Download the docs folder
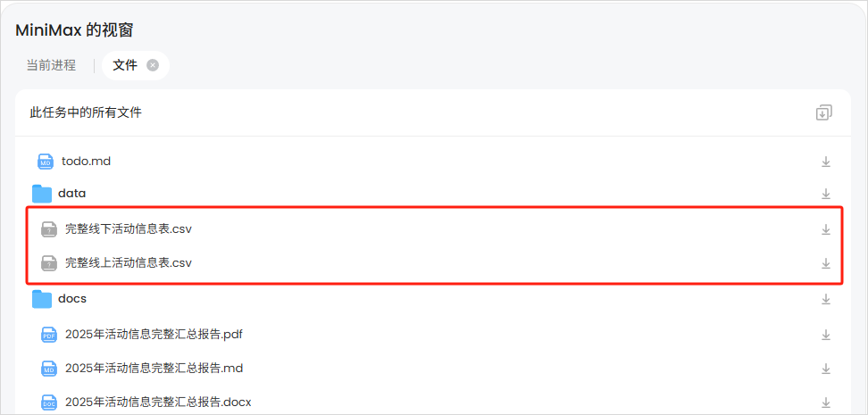The height and width of the screenshot is (415, 868). pyautogui.click(x=826, y=299)
